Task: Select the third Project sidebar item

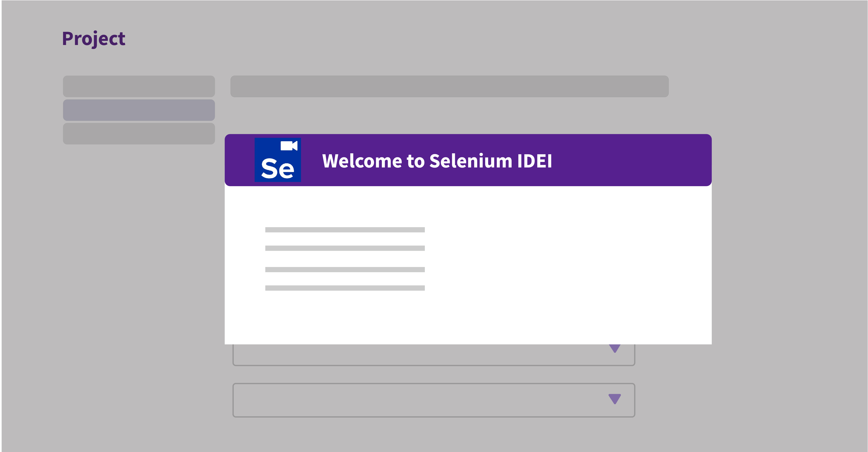Action: click(x=139, y=133)
